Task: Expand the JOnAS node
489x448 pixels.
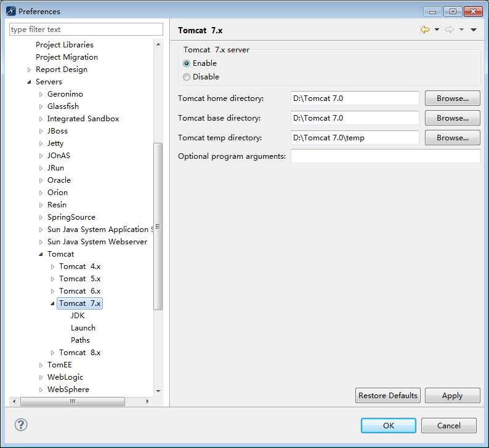Action: (x=41, y=156)
